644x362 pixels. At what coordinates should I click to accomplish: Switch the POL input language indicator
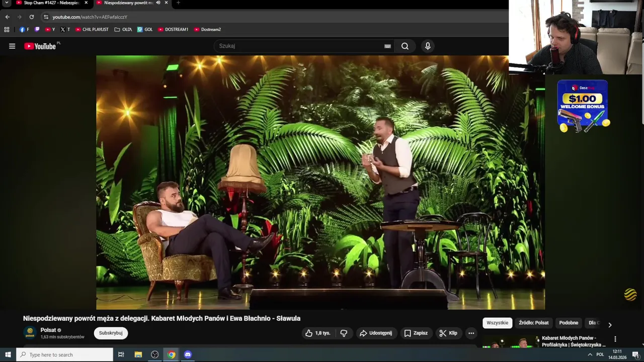(x=600, y=354)
